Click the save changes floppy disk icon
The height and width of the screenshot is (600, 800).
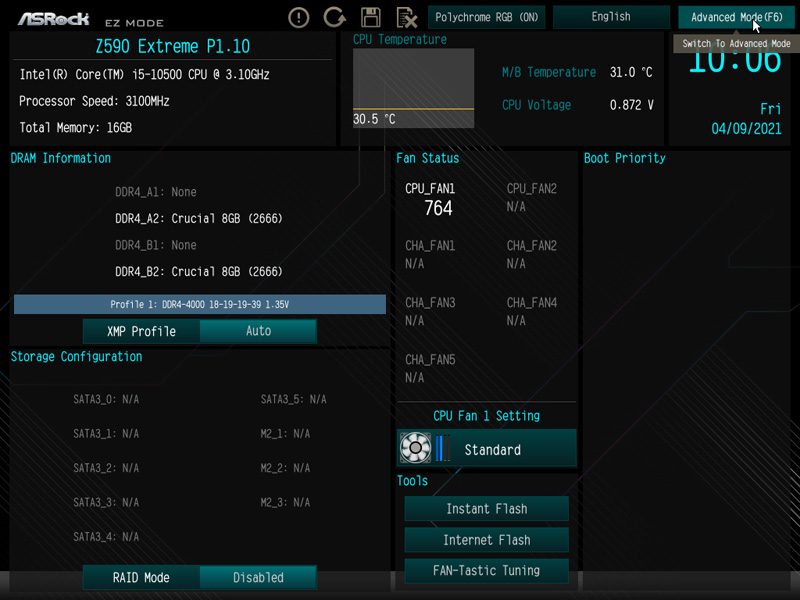pyautogui.click(x=370, y=17)
